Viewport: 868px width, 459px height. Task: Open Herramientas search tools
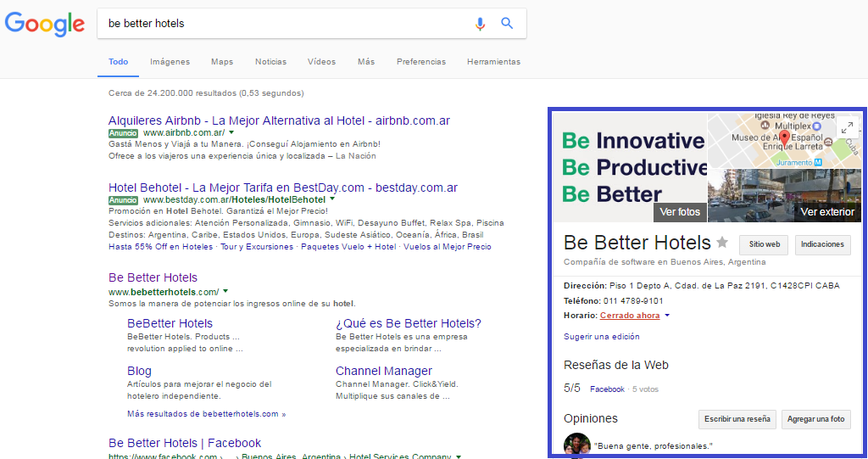[494, 62]
